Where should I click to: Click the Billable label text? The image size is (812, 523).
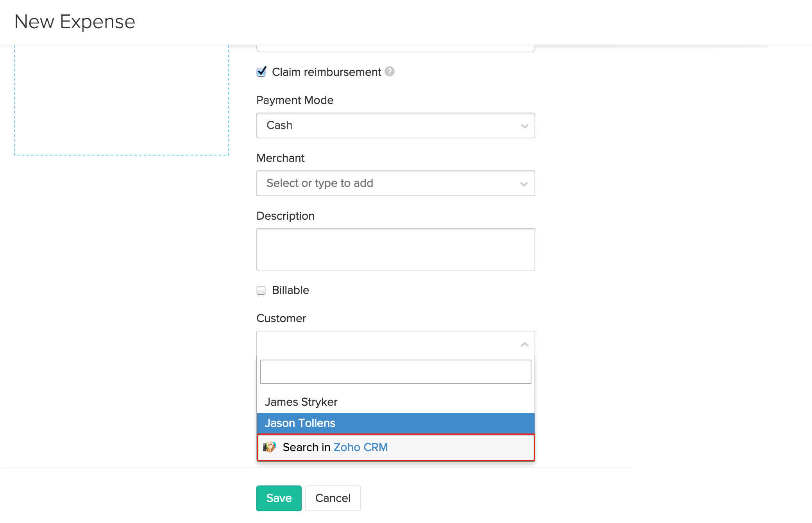[x=290, y=290]
